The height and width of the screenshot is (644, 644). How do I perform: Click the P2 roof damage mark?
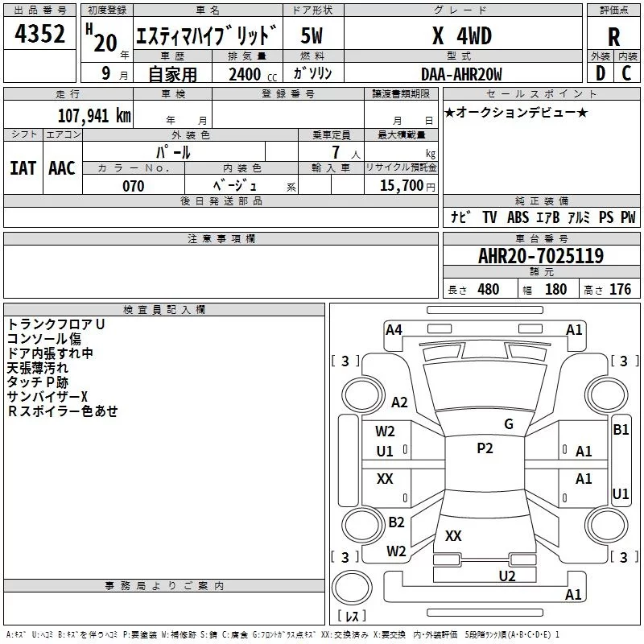tap(485, 448)
